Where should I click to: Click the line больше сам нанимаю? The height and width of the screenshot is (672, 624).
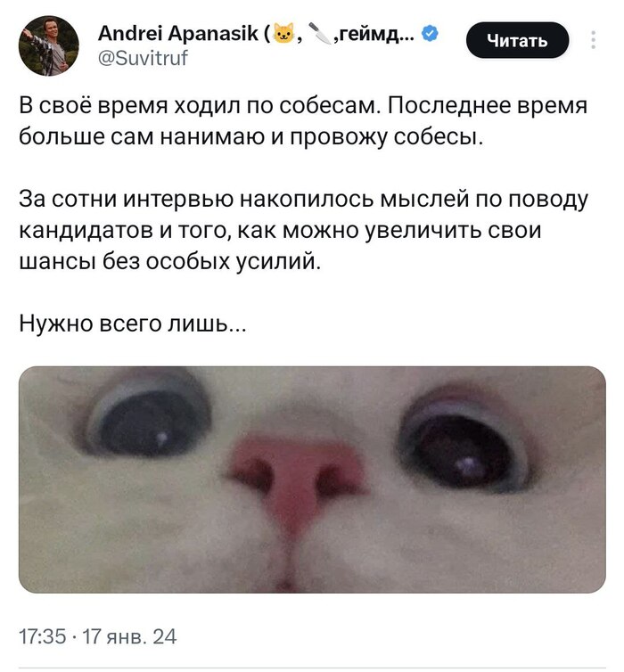click(x=251, y=136)
